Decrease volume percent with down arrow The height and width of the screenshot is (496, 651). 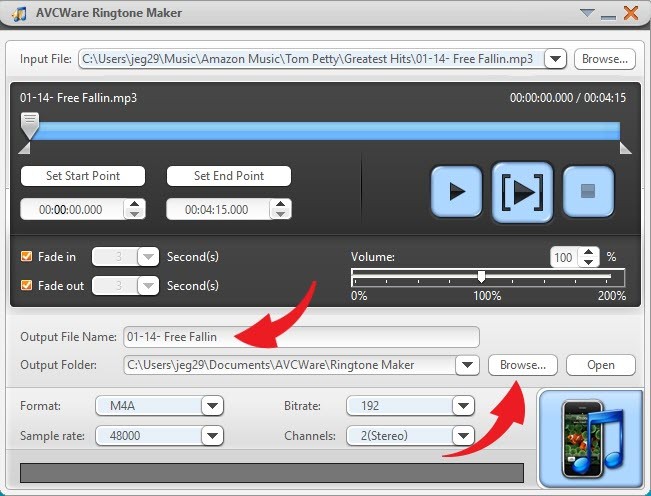588,262
